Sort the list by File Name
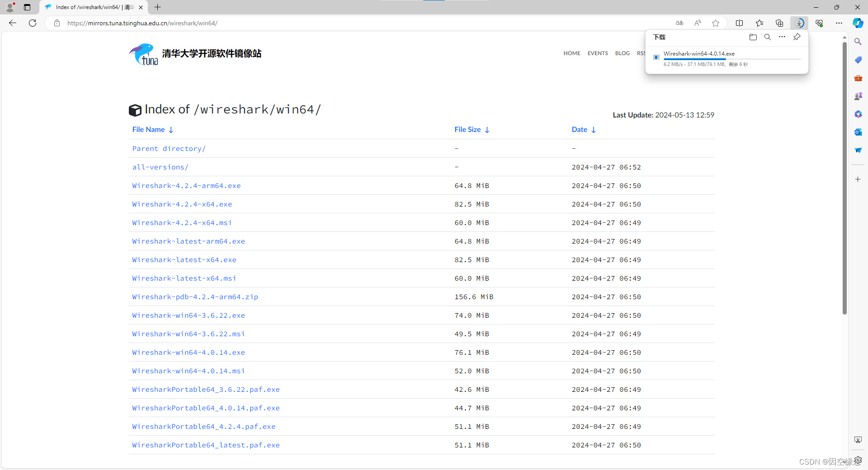 [153, 130]
